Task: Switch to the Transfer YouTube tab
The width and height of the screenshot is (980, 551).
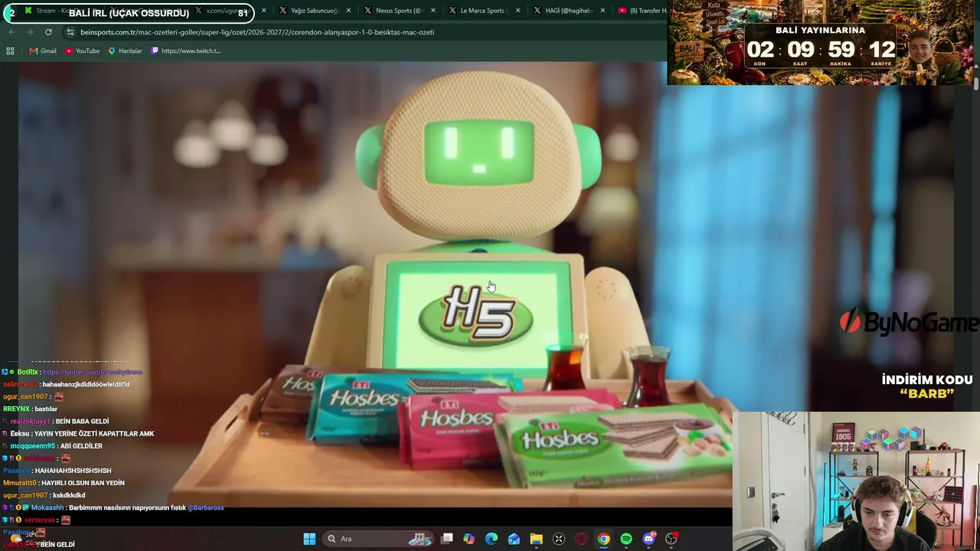Action: pyautogui.click(x=642, y=11)
